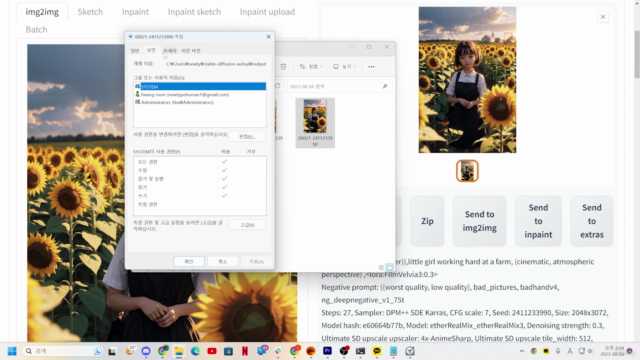Open the 보기 view dropdown in Explorer
The width and height of the screenshot is (640, 360).
[344, 67]
